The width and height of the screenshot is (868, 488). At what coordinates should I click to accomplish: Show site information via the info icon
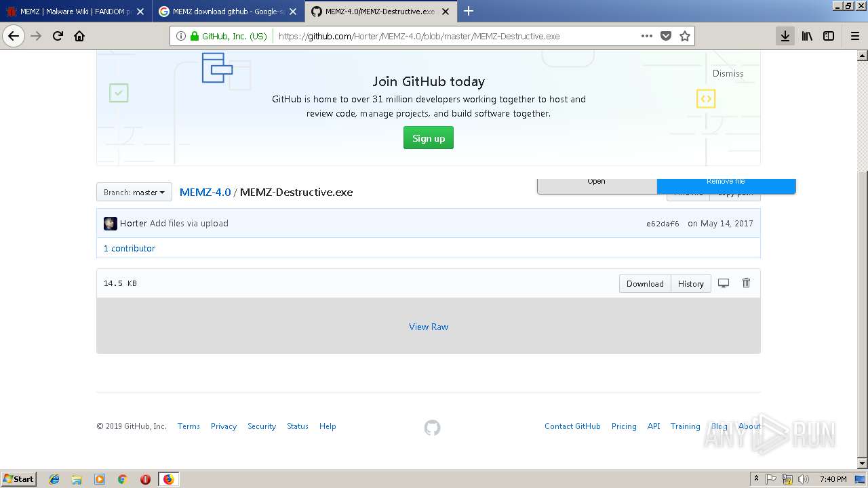(180, 36)
